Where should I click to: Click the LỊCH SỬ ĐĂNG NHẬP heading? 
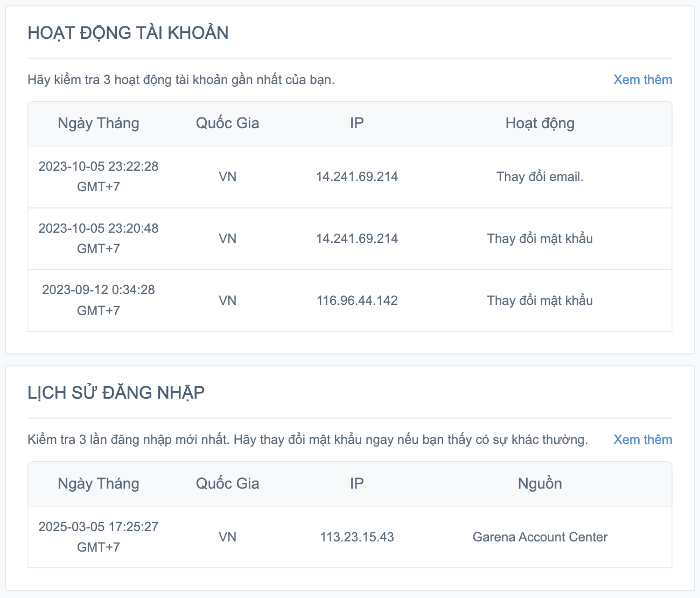tap(116, 393)
